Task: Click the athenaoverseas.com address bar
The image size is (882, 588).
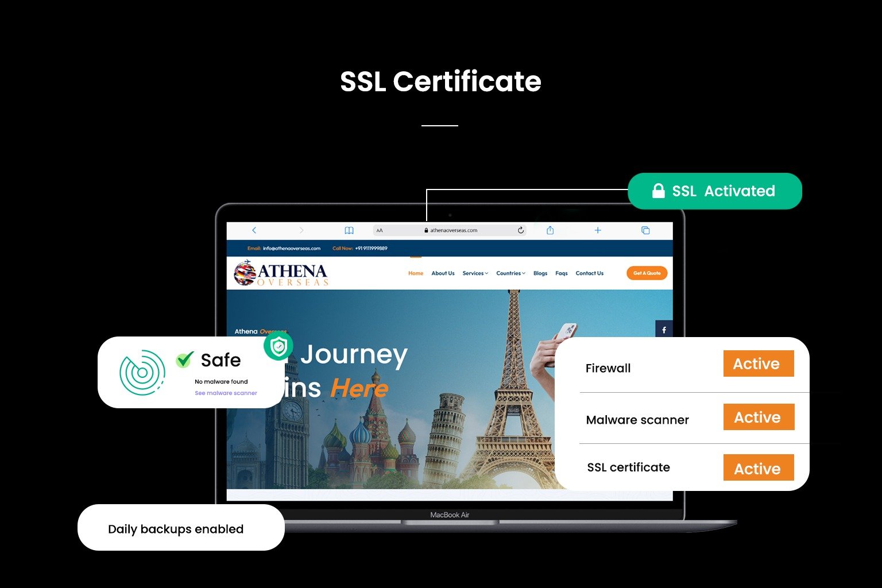Action: point(454,230)
